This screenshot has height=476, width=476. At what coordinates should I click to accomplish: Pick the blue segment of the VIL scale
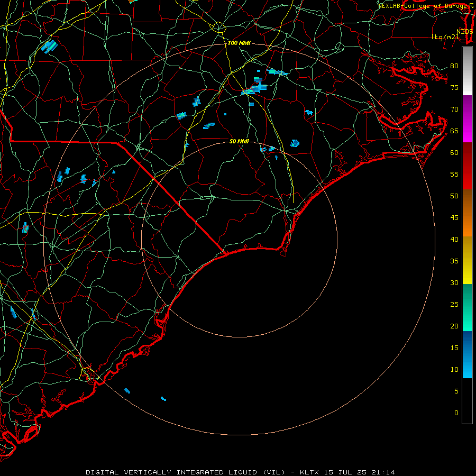[x=467, y=354]
